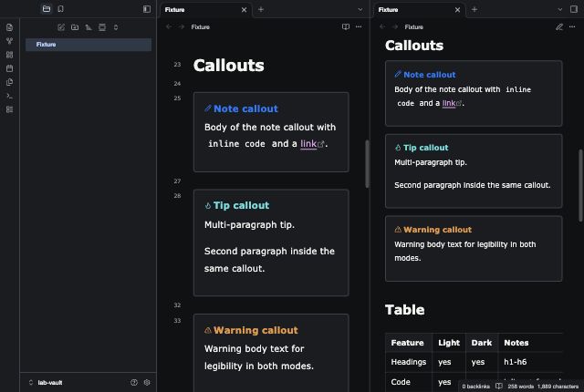The image size is (584, 392).
Task: Click the Tip callout title in right pane
Action: [426, 148]
